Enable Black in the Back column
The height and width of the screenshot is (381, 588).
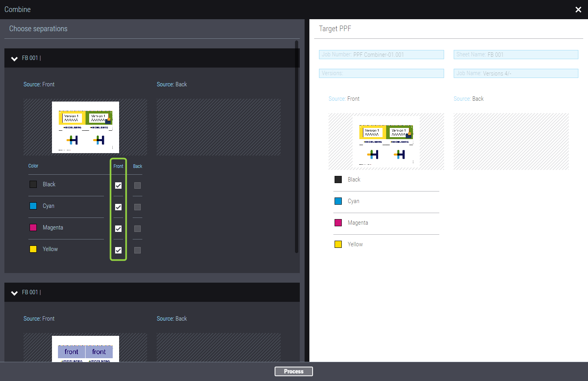pos(138,186)
